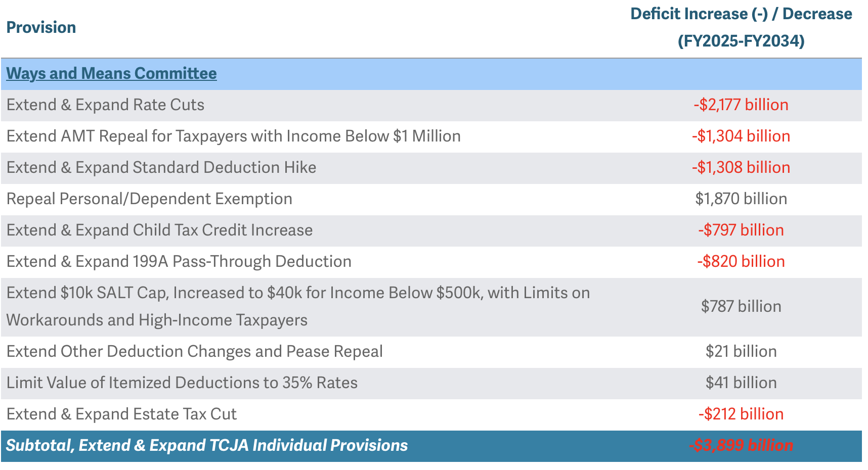Select Limit Value of Itemized Deductions row
This screenshot has height=470, width=868.
tap(182, 383)
